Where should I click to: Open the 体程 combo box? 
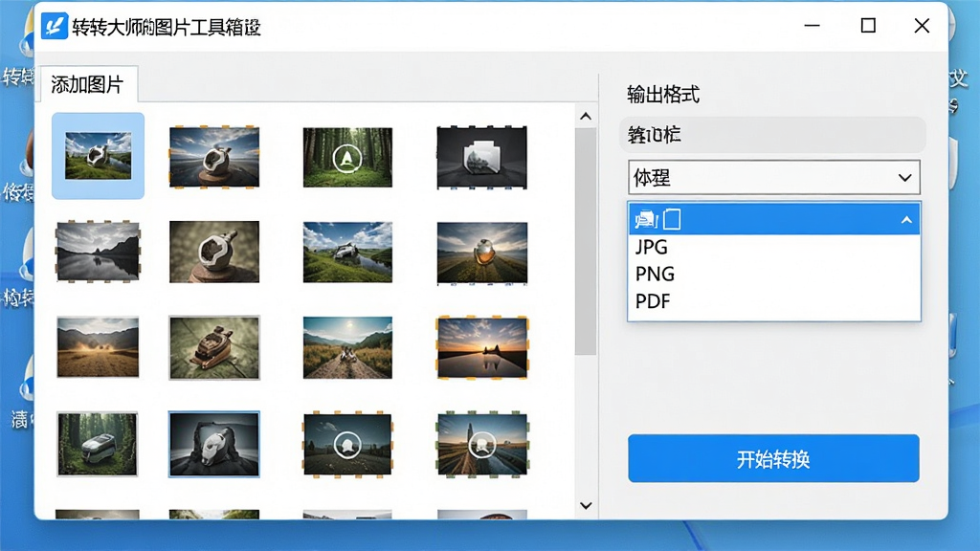[x=773, y=177]
